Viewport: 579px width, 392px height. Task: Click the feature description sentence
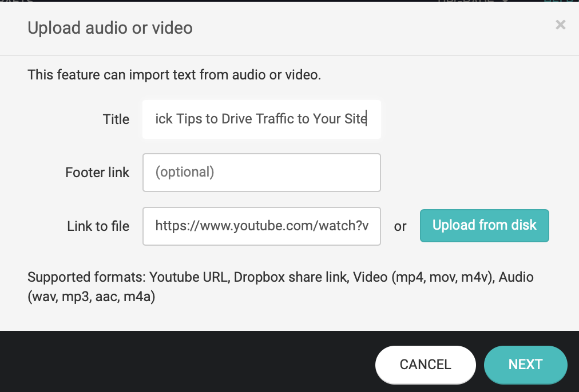tap(175, 75)
